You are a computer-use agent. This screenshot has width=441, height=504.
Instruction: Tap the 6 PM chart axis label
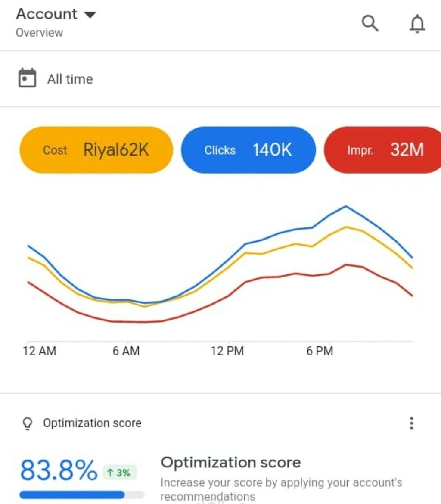point(320,351)
